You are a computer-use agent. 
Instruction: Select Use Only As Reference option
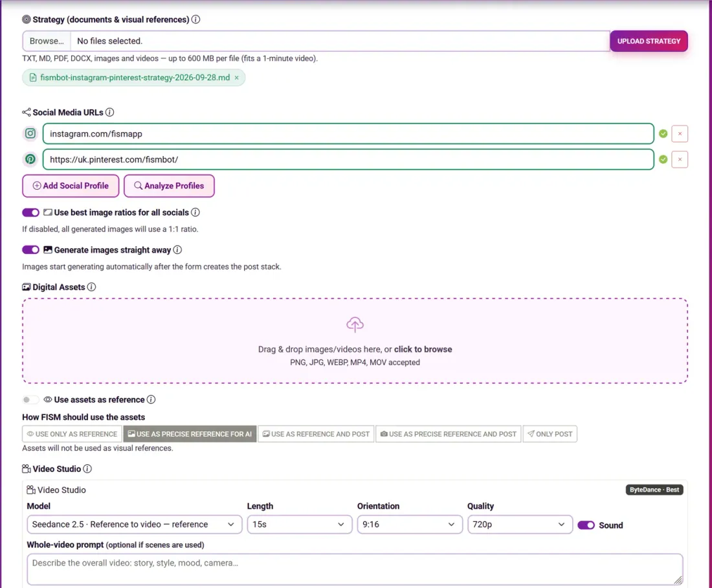click(72, 434)
